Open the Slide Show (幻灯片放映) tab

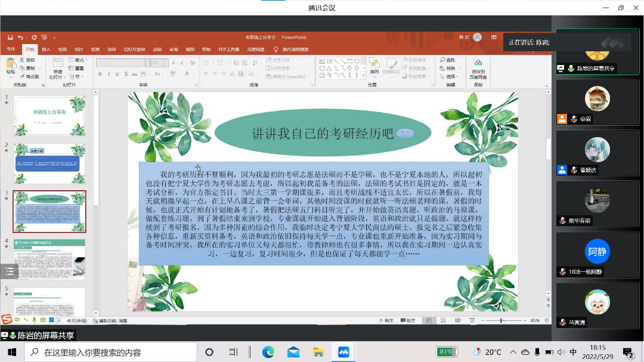[x=134, y=49]
